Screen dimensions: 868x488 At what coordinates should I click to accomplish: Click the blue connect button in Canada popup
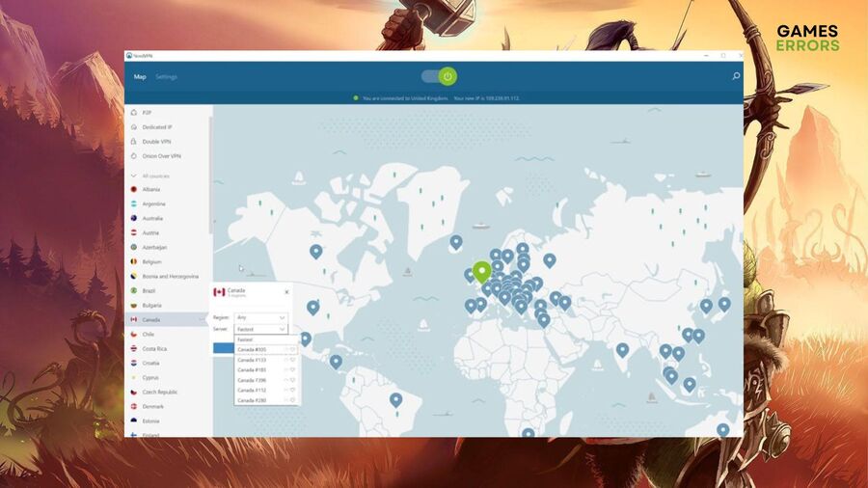click(224, 348)
